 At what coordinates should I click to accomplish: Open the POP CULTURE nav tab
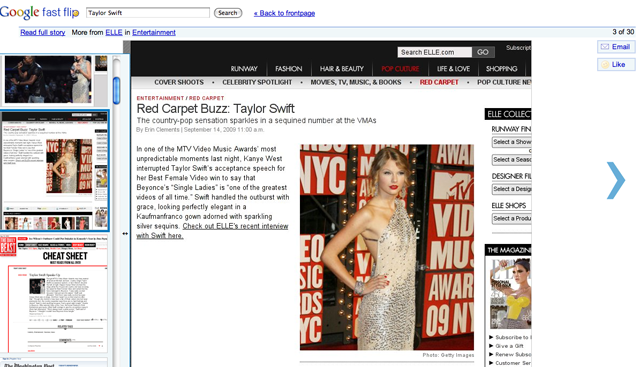(400, 69)
